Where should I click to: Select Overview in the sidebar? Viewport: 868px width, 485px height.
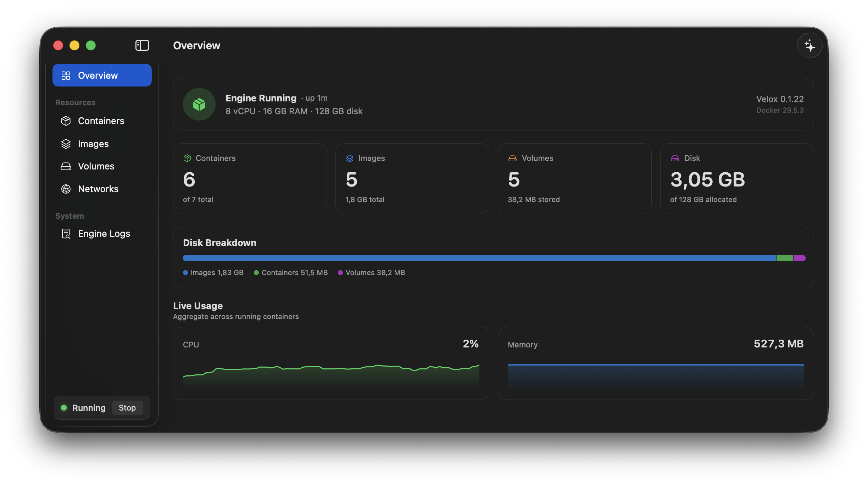coord(102,75)
